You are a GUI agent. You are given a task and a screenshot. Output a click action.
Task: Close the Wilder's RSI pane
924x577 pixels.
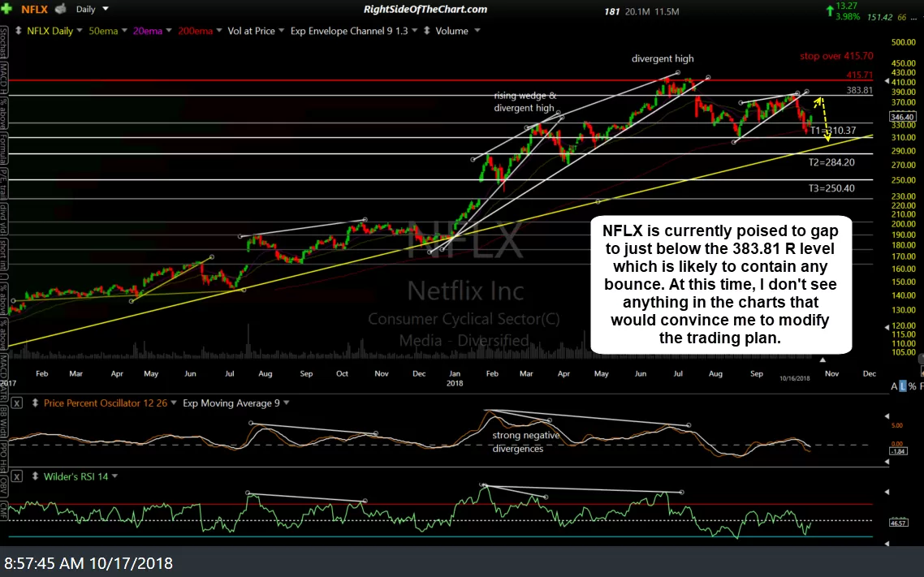coord(16,476)
